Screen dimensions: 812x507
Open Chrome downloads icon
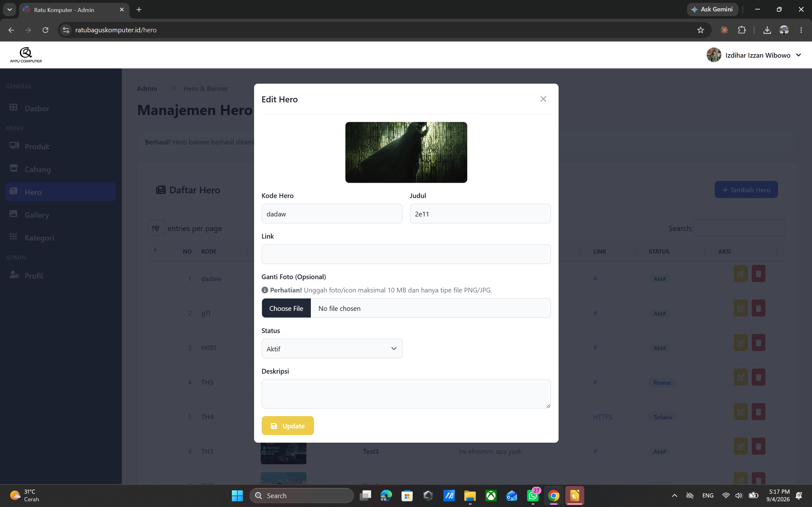pos(767,30)
